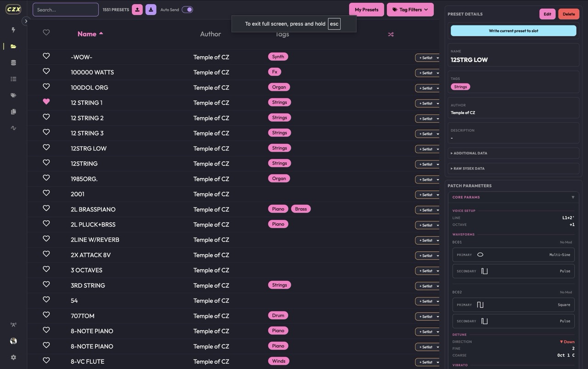Image resolution: width=588 pixels, height=369 pixels.
Task: Click the Drum tag on 707TOM
Action: pos(278,315)
